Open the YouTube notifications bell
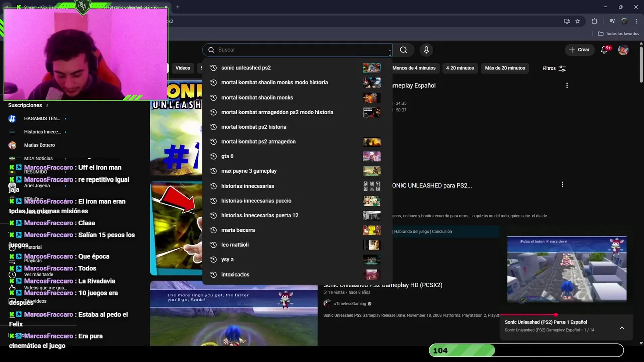The height and width of the screenshot is (362, 644). coord(604,50)
